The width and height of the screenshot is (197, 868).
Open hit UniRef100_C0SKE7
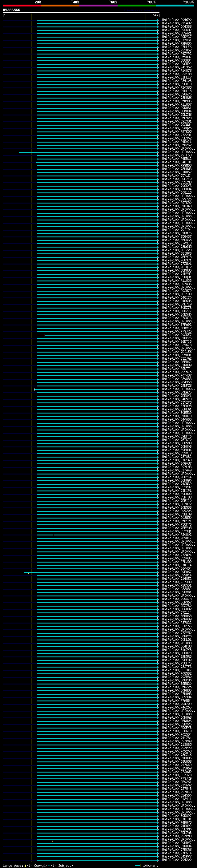click(x=177, y=335)
